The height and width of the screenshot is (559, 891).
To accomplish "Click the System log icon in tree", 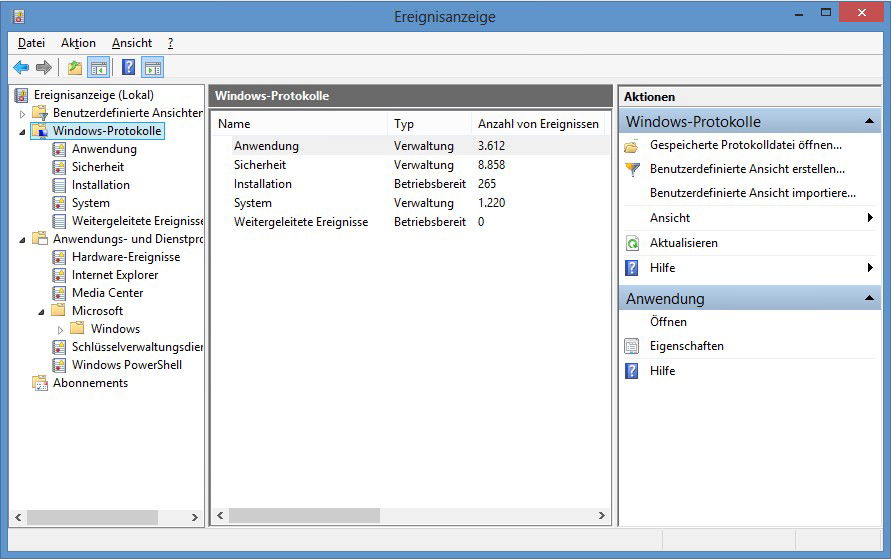I will click(59, 203).
